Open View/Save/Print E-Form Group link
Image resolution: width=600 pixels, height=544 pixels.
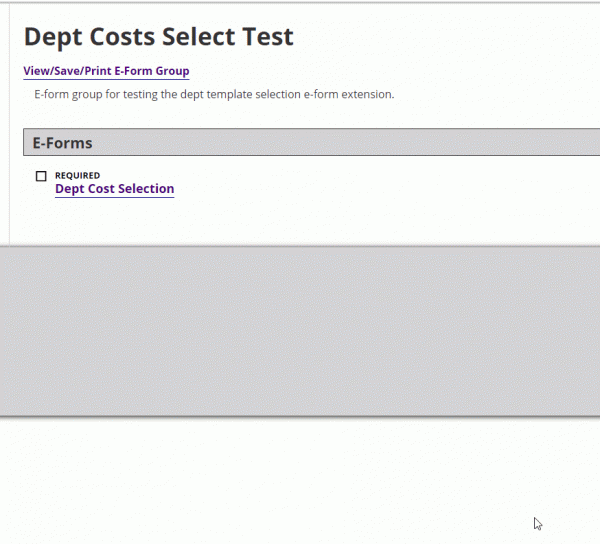pos(106,71)
